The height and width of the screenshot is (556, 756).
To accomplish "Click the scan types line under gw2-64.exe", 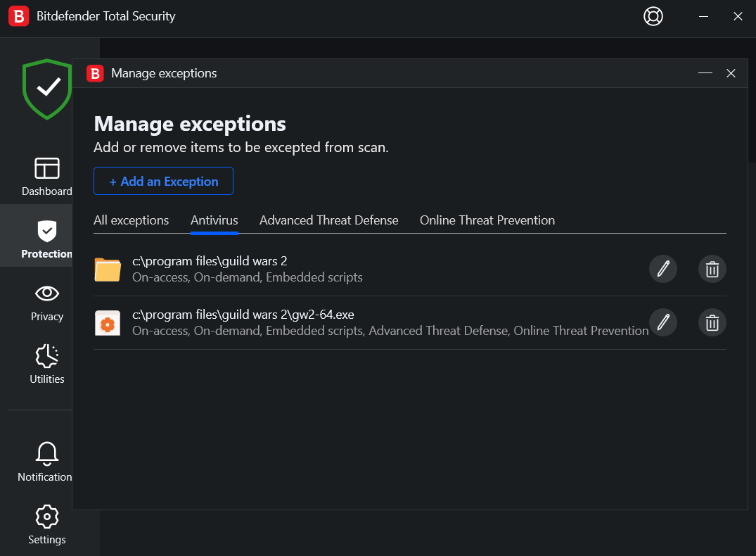I will [x=390, y=331].
